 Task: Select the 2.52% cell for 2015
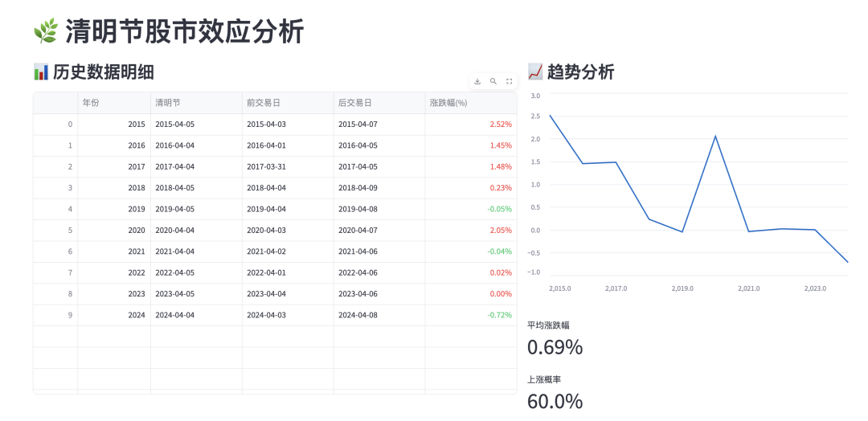(x=471, y=125)
